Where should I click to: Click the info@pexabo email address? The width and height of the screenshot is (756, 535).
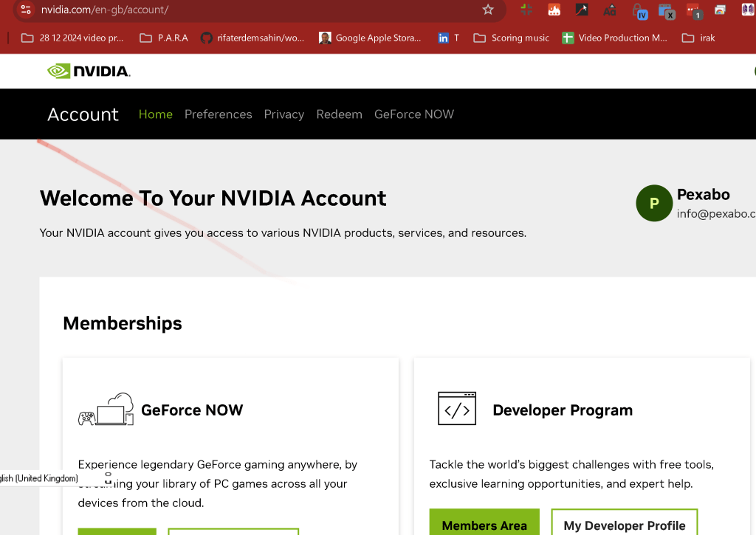coord(716,213)
